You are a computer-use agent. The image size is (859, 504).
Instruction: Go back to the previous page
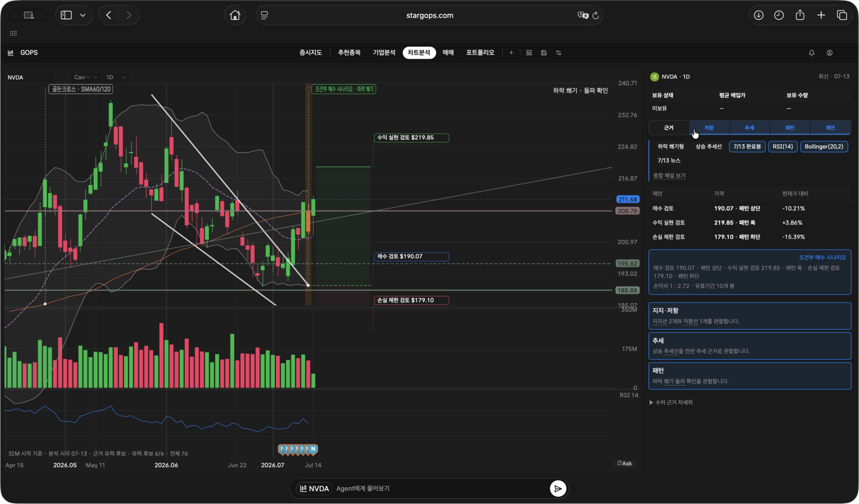pyautogui.click(x=109, y=15)
